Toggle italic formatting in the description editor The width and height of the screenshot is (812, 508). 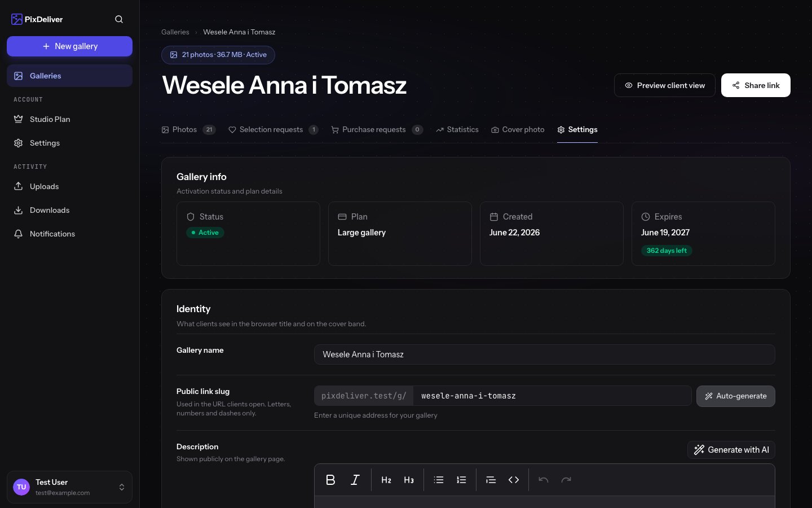tap(355, 480)
